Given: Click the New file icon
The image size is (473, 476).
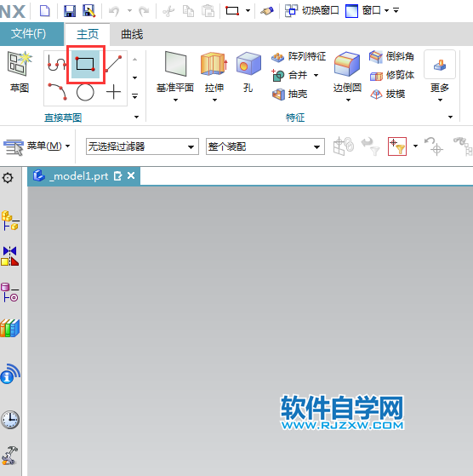Looking at the screenshot, I should click(45, 10).
